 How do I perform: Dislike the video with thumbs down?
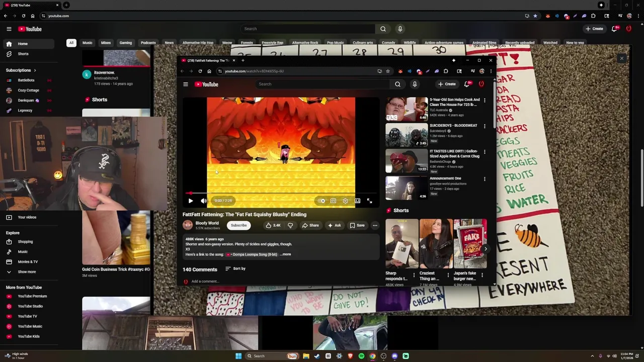tap(290, 225)
